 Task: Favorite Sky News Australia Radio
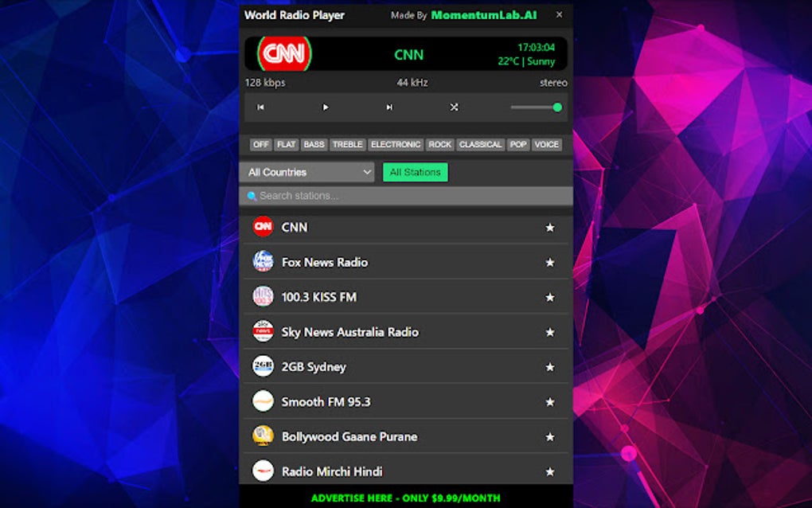point(550,332)
